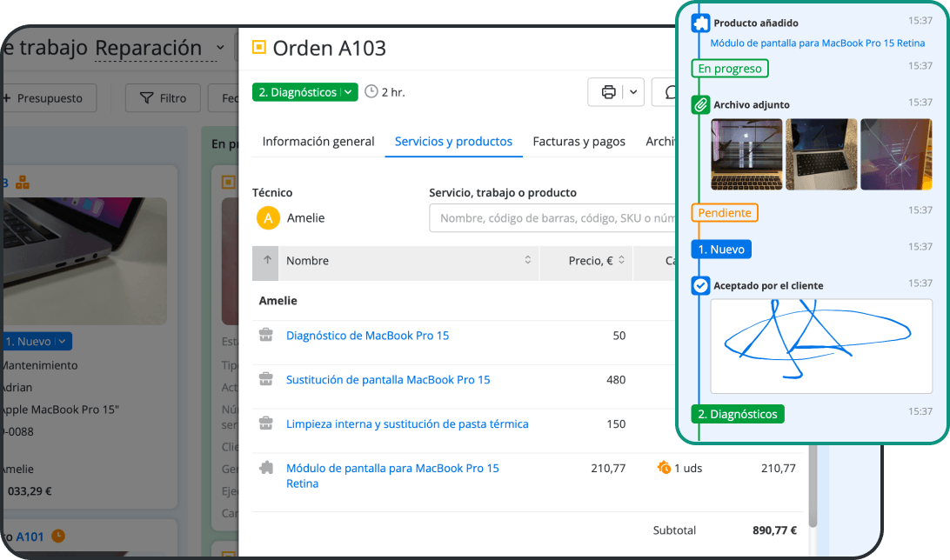
Task: Click the price 150 in Limpieza row
Action: [616, 423]
